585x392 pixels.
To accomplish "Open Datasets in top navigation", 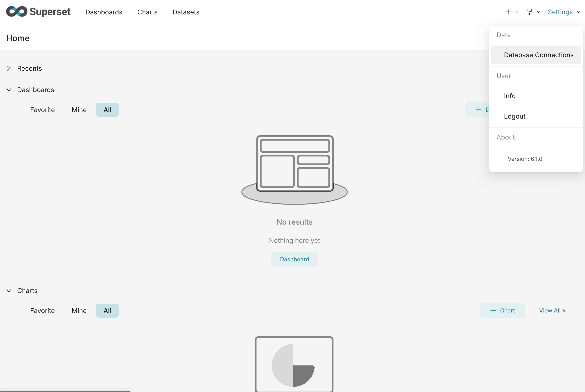I will [186, 12].
